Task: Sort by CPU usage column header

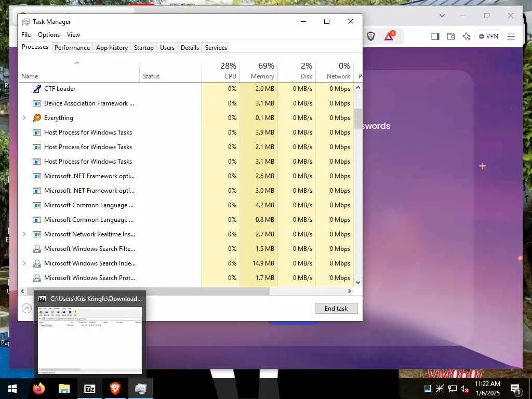Action: pyautogui.click(x=221, y=72)
